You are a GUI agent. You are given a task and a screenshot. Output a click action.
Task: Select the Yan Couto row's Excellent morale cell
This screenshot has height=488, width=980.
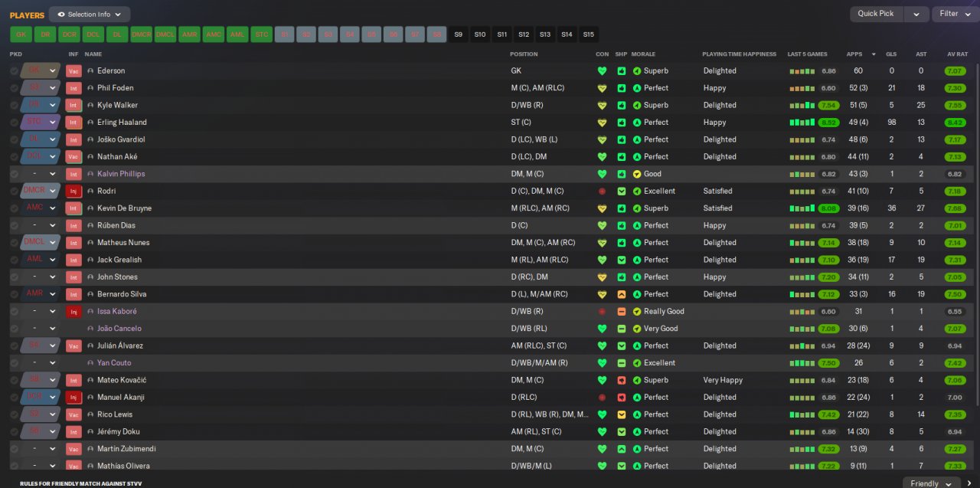[x=659, y=363]
